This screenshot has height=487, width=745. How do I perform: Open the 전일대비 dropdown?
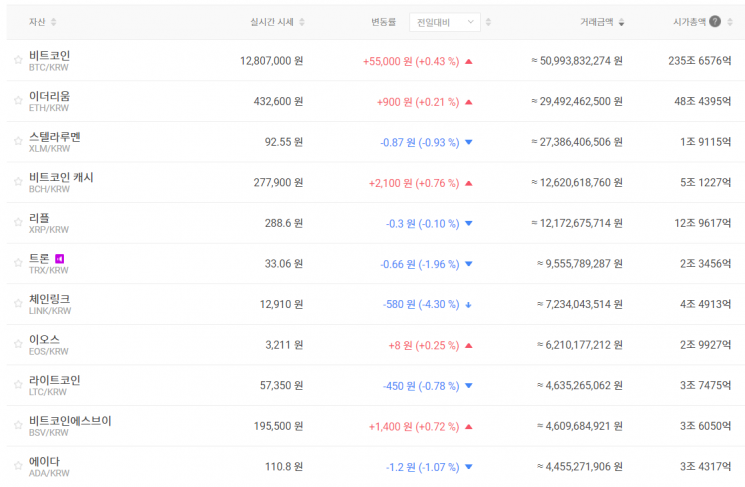coord(445,22)
